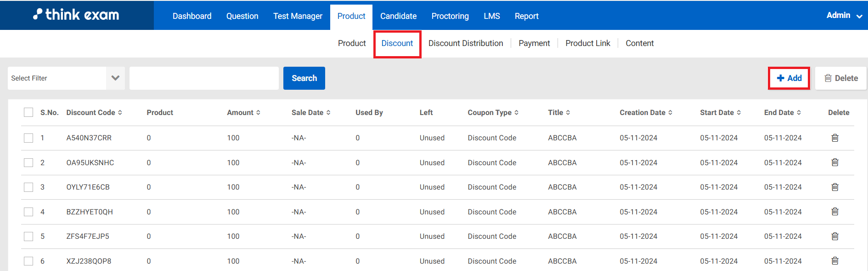Toggle the select-all checkbox in header
The image size is (868, 271).
click(x=28, y=113)
